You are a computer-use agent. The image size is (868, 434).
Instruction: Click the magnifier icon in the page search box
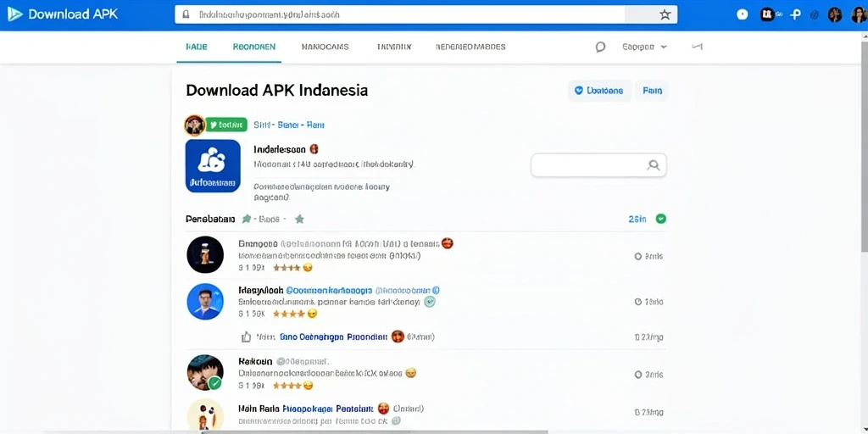[654, 165]
